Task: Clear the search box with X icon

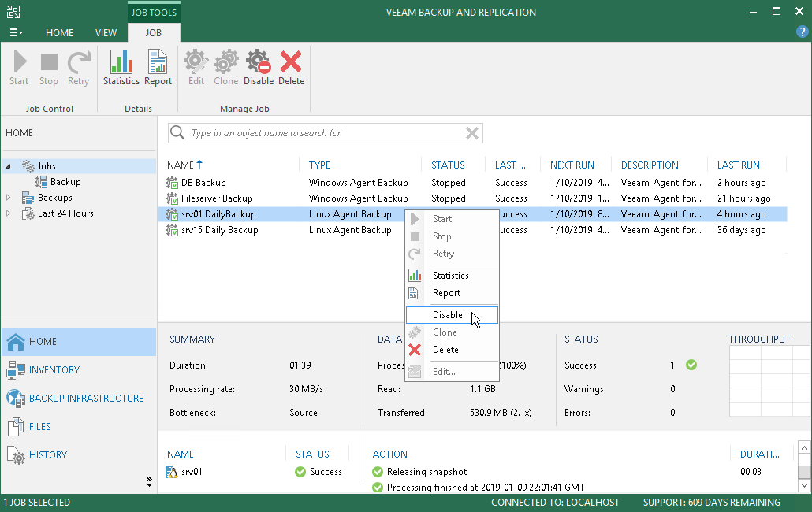Action: [471, 133]
